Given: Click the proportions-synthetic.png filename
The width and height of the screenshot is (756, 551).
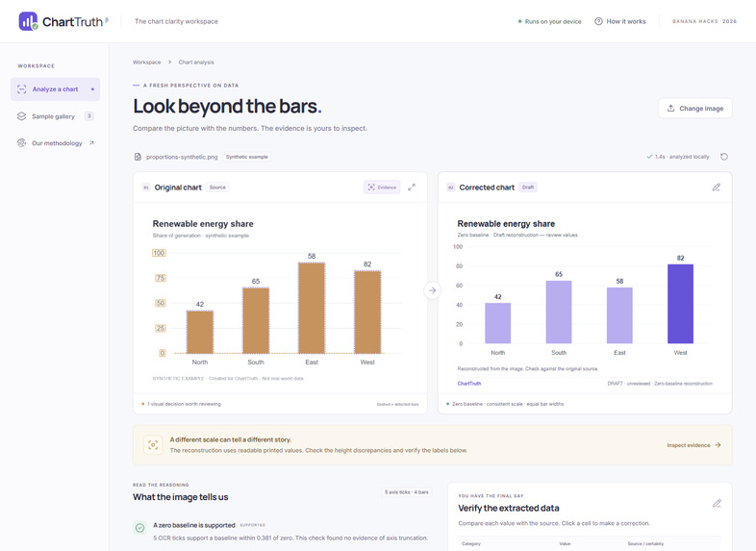Looking at the screenshot, I should pyautogui.click(x=182, y=157).
